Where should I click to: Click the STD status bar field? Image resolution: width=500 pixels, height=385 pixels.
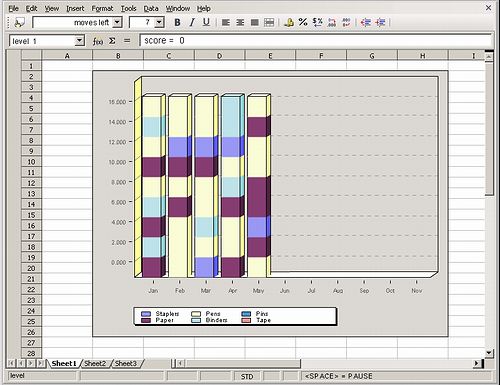click(x=247, y=376)
